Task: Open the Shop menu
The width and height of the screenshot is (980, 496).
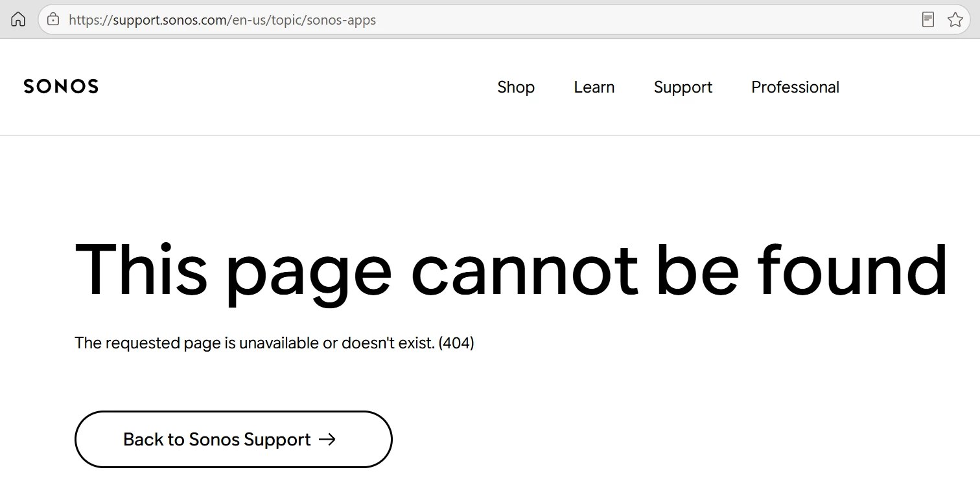Action: point(516,87)
